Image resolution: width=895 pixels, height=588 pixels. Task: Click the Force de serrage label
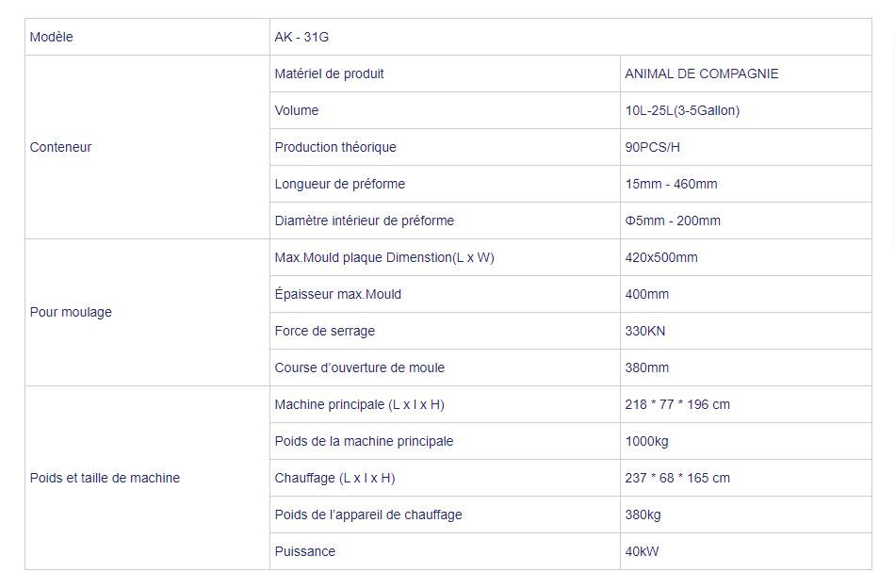[324, 331]
